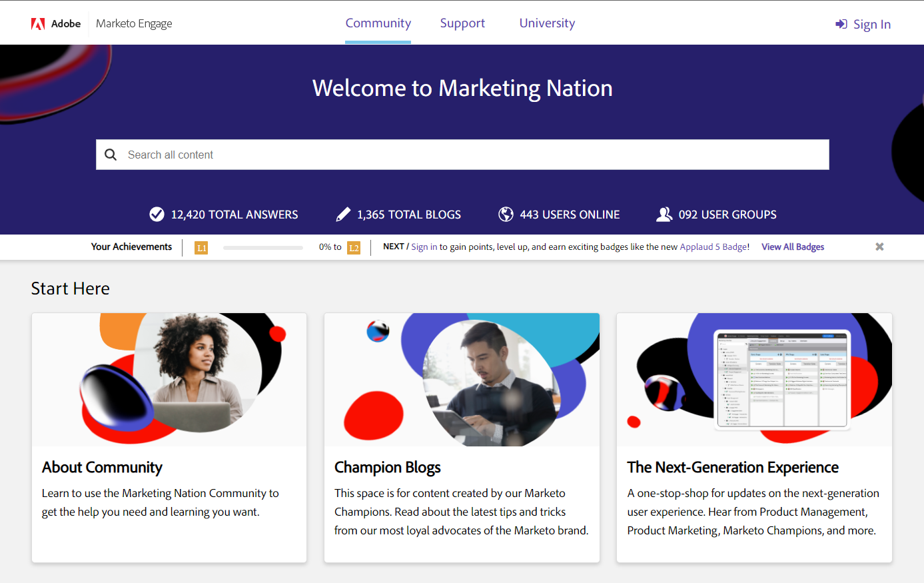This screenshot has height=583, width=924.
Task: Click the Sign In arrow icon
Action: 841,24
